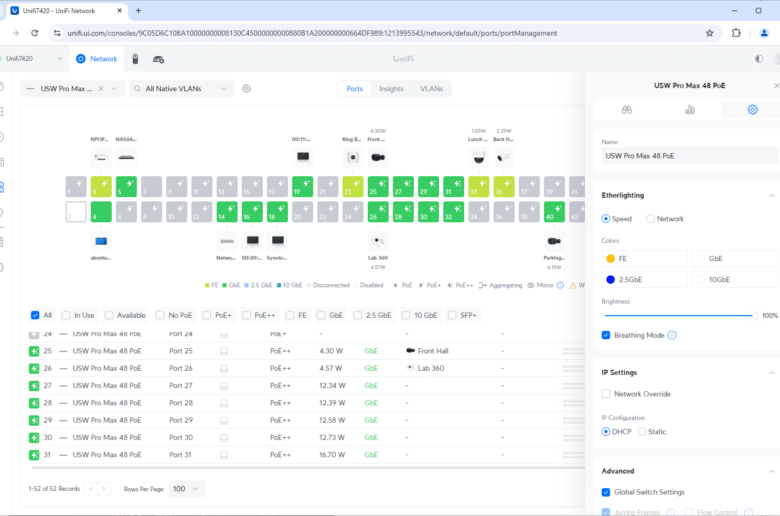This screenshot has height=516, width=780.
Task: Check the PoE++ filter checkbox
Action: (246, 315)
